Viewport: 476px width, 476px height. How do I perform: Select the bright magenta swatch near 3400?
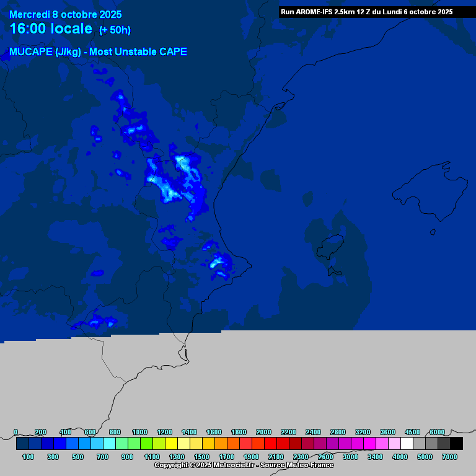[x=369, y=444]
